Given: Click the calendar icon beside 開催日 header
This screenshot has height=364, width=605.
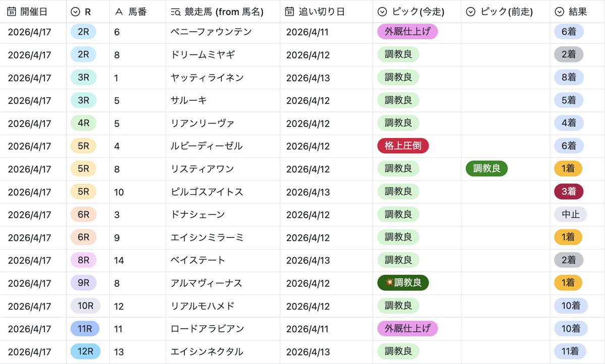Looking at the screenshot, I should pos(12,12).
